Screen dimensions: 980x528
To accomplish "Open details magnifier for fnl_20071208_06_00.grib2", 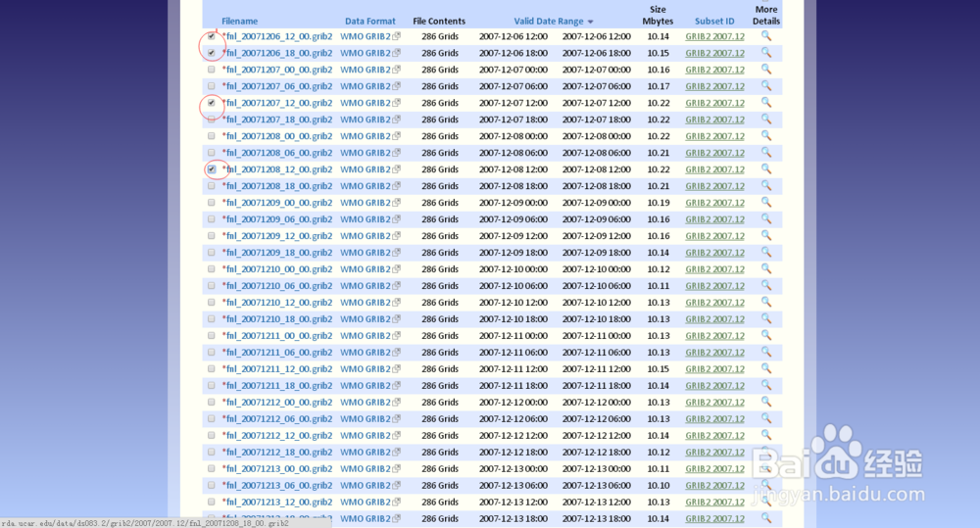I will (766, 153).
